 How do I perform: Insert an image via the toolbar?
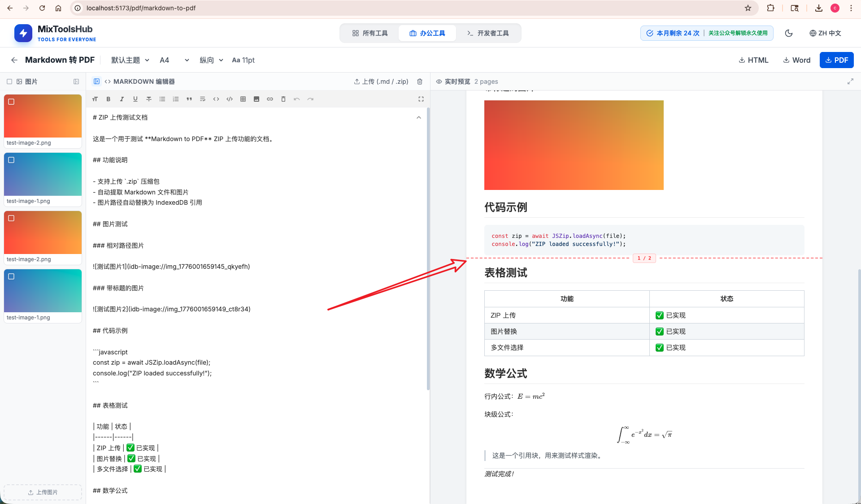click(x=257, y=99)
